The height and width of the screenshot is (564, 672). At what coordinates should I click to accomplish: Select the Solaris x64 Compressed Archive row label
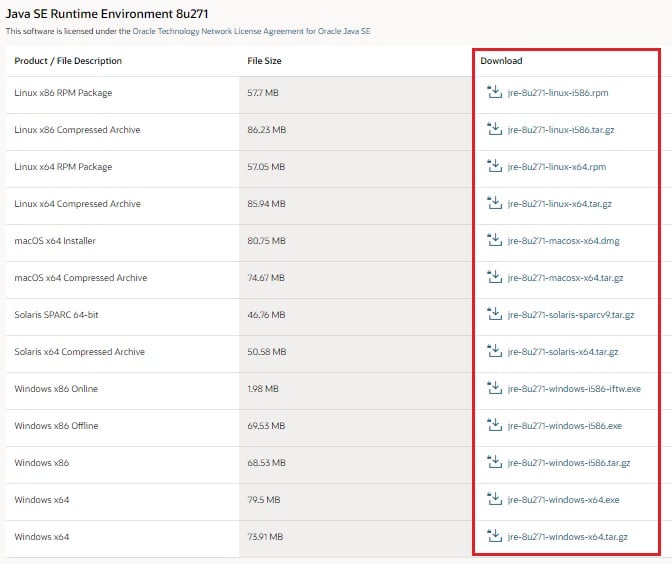[79, 352]
